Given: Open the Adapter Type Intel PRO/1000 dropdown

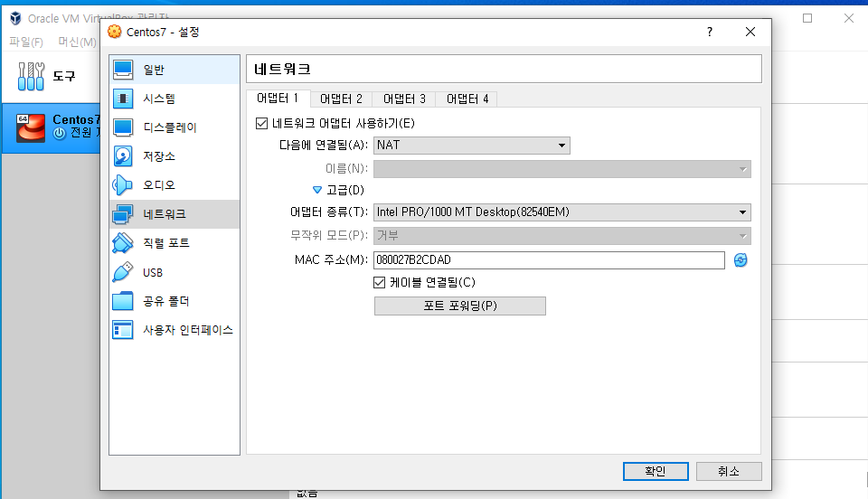Looking at the screenshot, I should [x=561, y=212].
